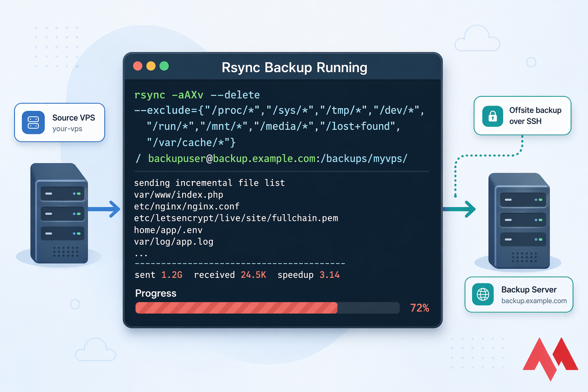Select the Offsite backup over SSH label
The height and width of the screenshot is (392, 588).
pos(535,116)
